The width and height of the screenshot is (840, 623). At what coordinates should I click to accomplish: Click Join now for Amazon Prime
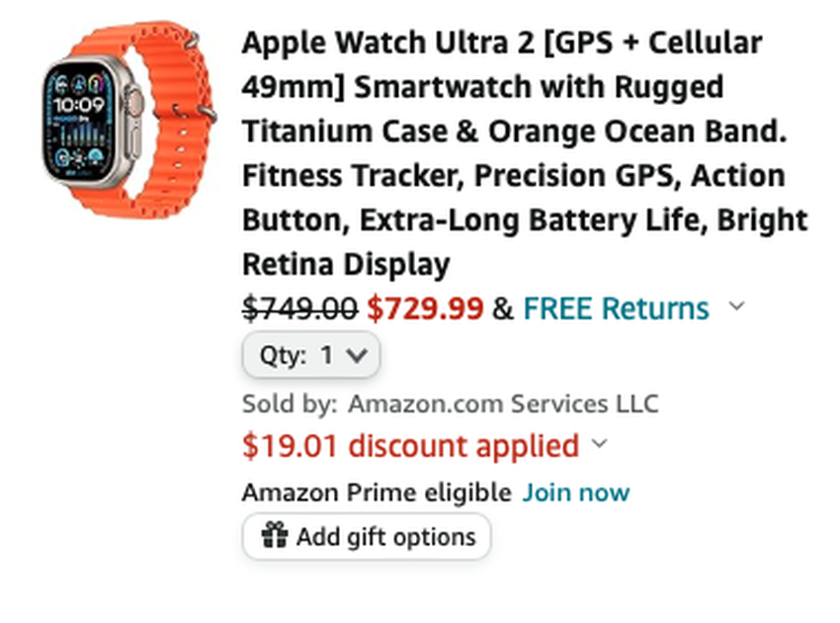575,492
